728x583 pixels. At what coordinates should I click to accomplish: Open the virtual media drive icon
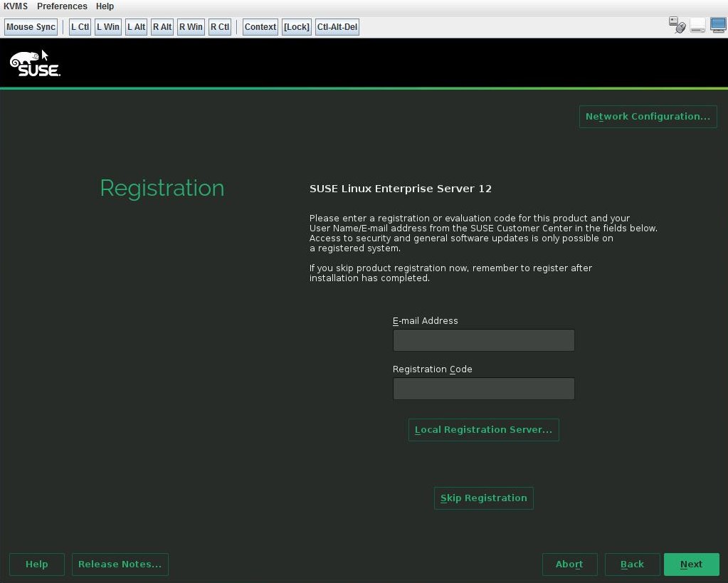click(x=697, y=25)
